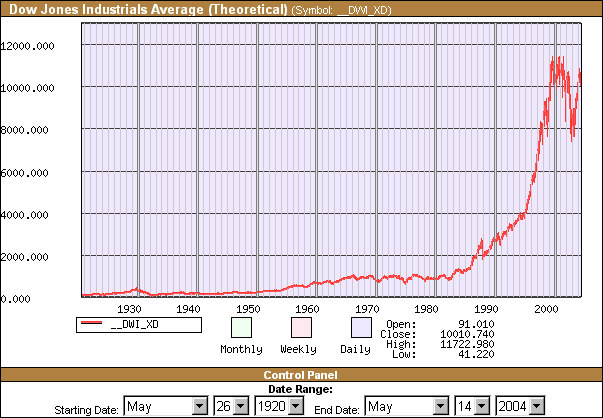Click the Dow Jones Industrials Average title

[148, 9]
